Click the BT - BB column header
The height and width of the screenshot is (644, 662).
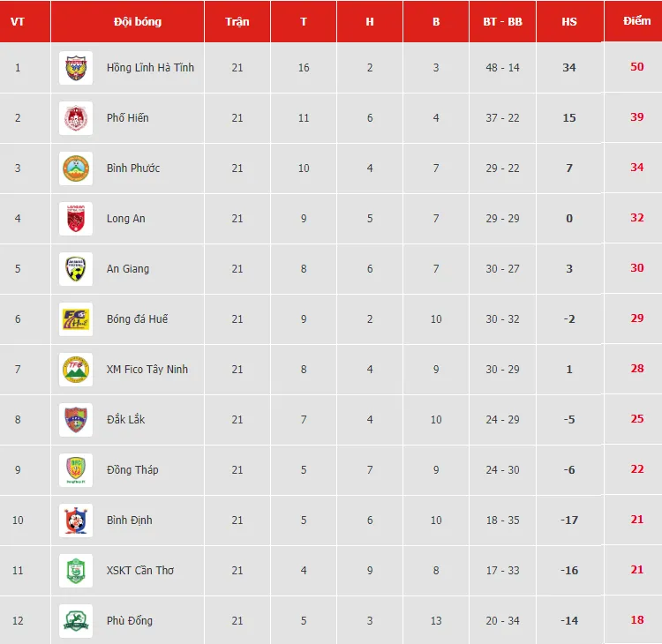[503, 21]
